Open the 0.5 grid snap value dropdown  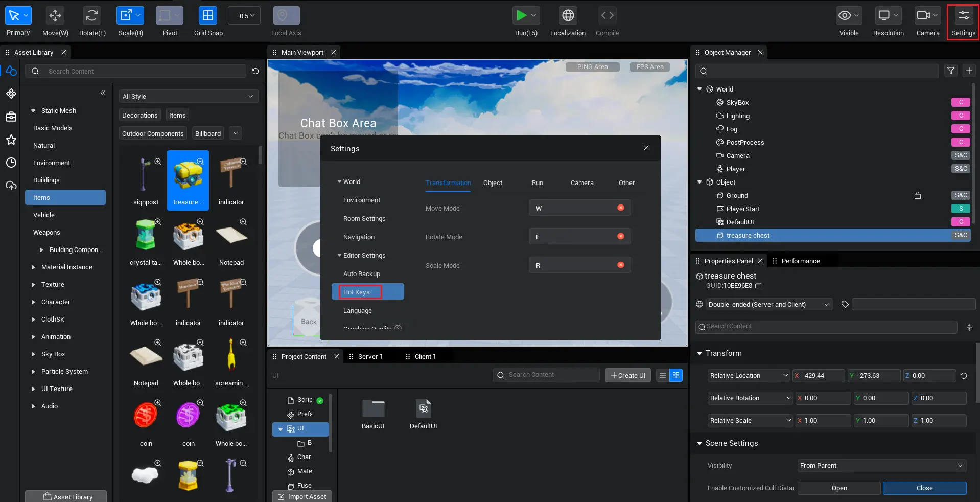pos(244,16)
